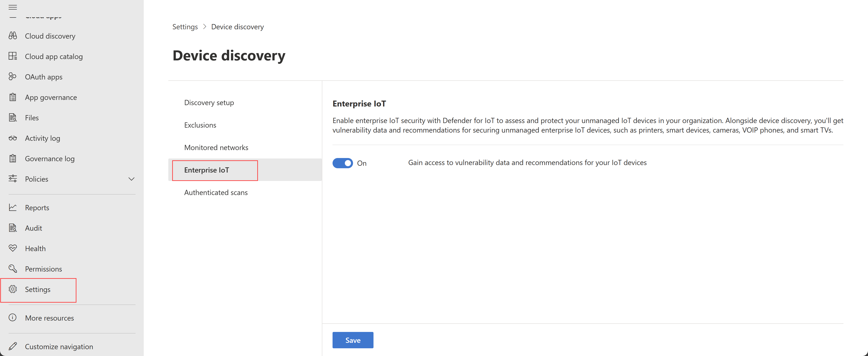Click the Permissions icon in sidebar
Viewport: 868px width, 356px height.
(x=14, y=268)
